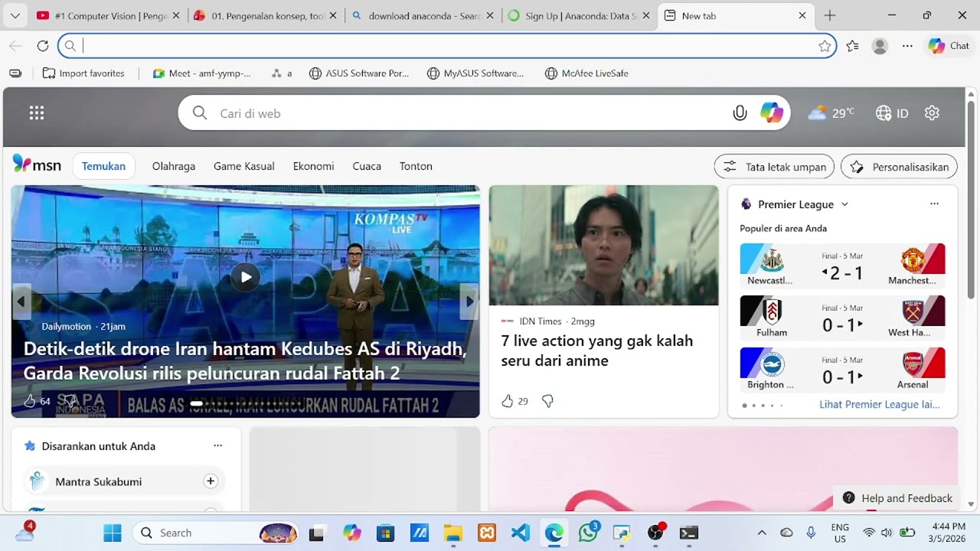Open a new browser tab with plus

[830, 15]
